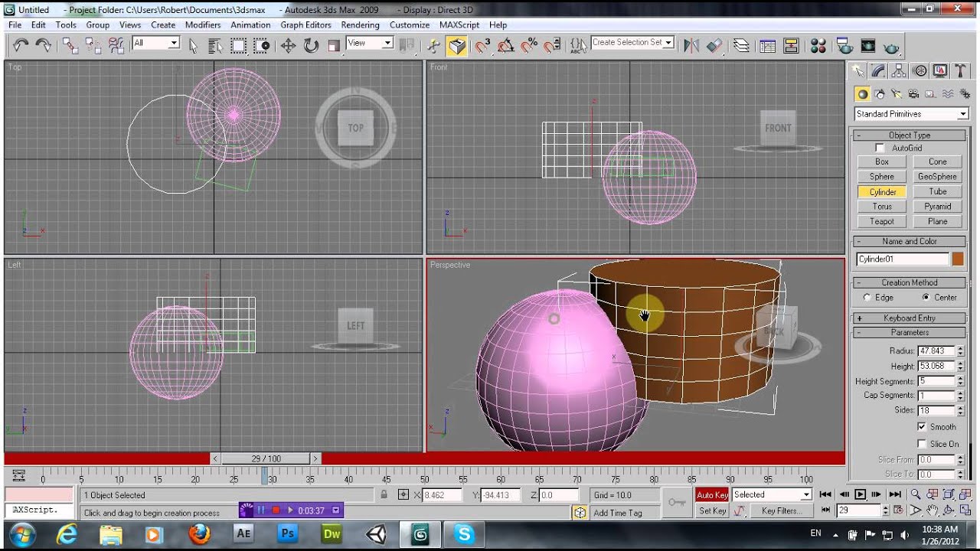
Task: Open the Utilities hammer panel tab
Action: coord(960,71)
